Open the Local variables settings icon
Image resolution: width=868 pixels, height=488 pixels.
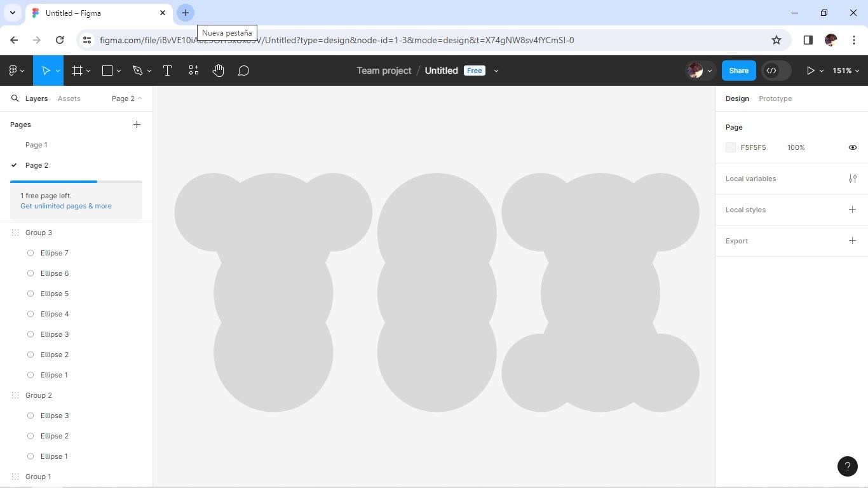pyautogui.click(x=852, y=179)
